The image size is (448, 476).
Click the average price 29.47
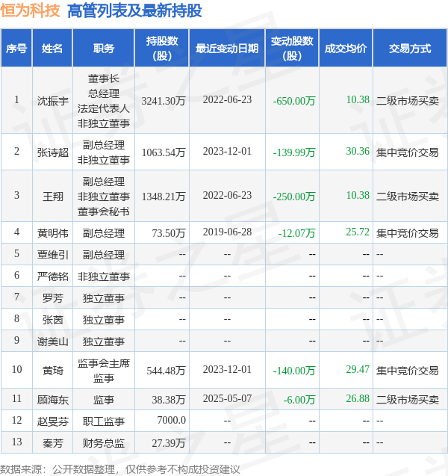coord(358,369)
